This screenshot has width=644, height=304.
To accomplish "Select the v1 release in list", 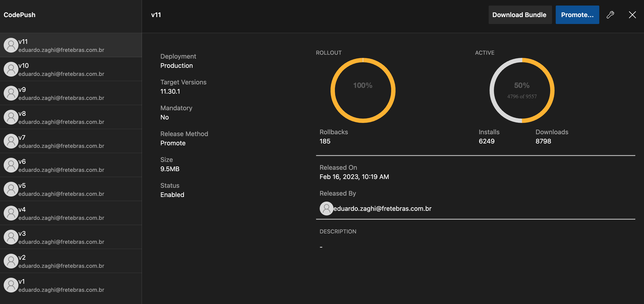I will click(x=71, y=286).
